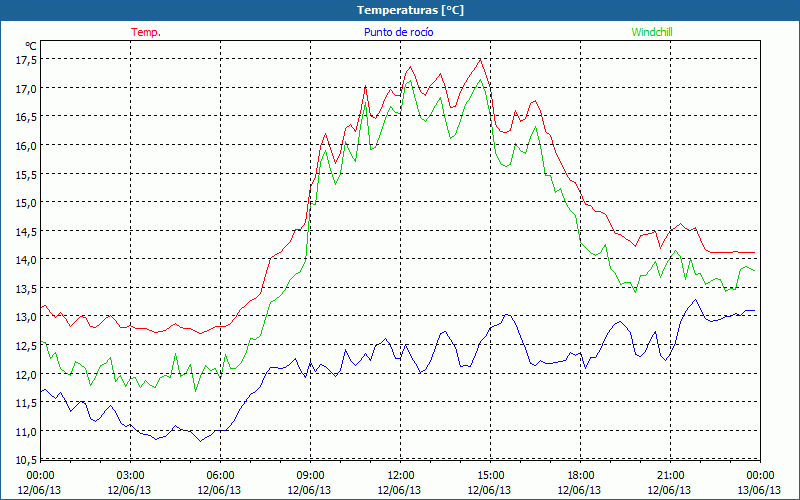Viewport: 800px width, 500px height.
Task: Click the 12,5 y-axis value
Action: click(x=27, y=345)
